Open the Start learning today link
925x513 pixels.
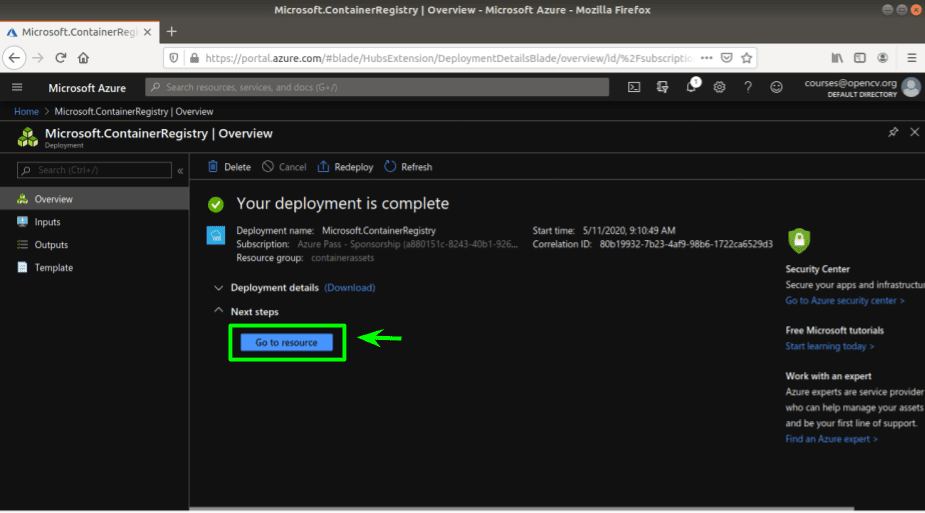(829, 346)
